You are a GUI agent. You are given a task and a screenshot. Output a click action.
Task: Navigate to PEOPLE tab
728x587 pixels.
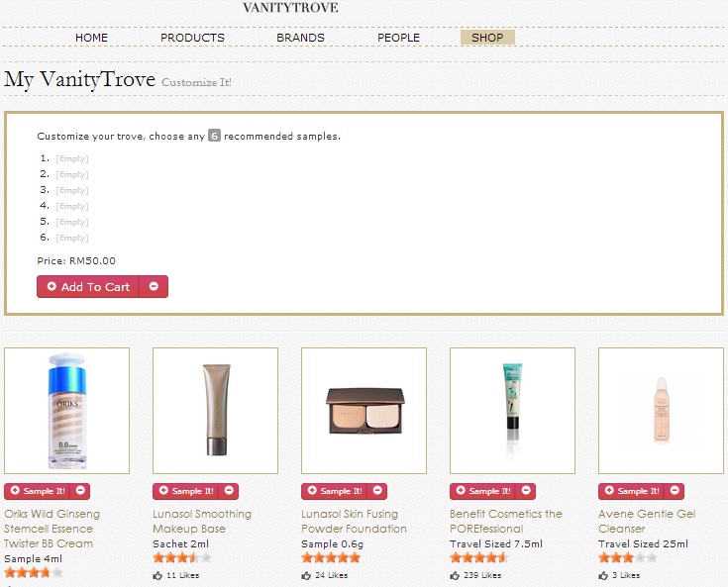398,38
